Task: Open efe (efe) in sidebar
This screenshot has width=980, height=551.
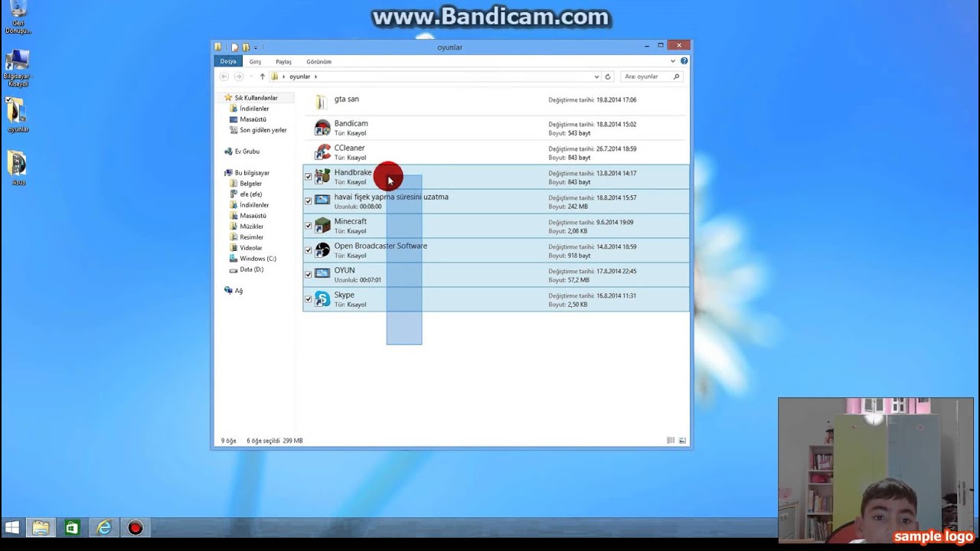Action: (x=250, y=194)
